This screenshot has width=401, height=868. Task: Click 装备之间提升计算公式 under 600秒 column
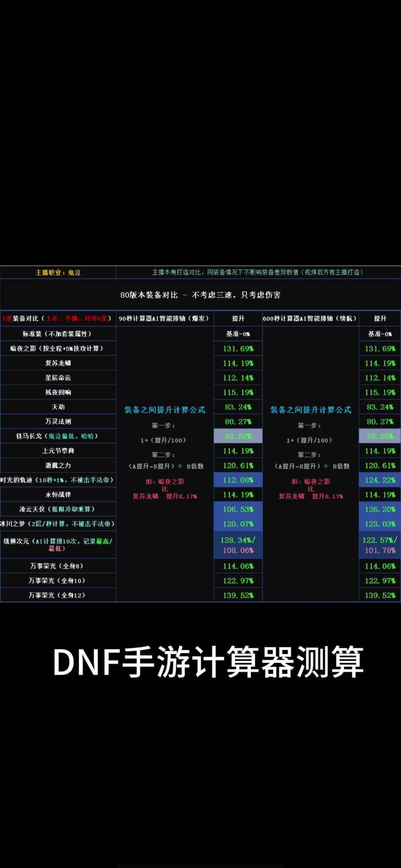click(x=311, y=410)
